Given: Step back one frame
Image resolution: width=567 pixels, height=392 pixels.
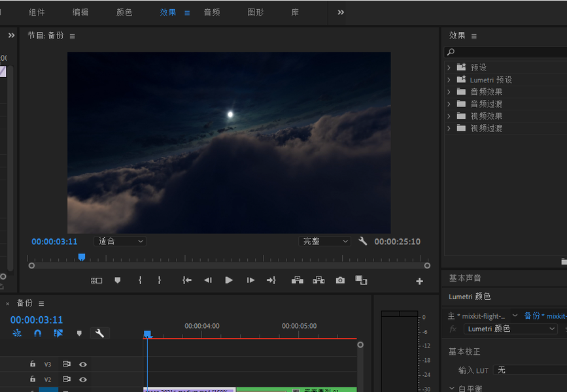Looking at the screenshot, I should pyautogui.click(x=207, y=280).
